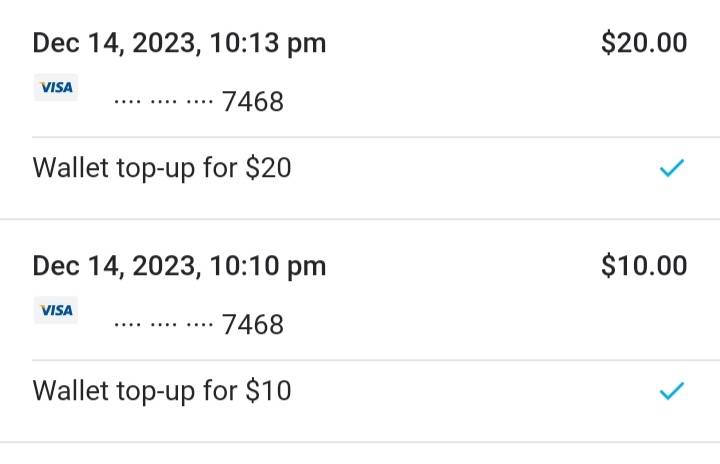
Task: Select the $20.00 amount
Action: coord(644,43)
